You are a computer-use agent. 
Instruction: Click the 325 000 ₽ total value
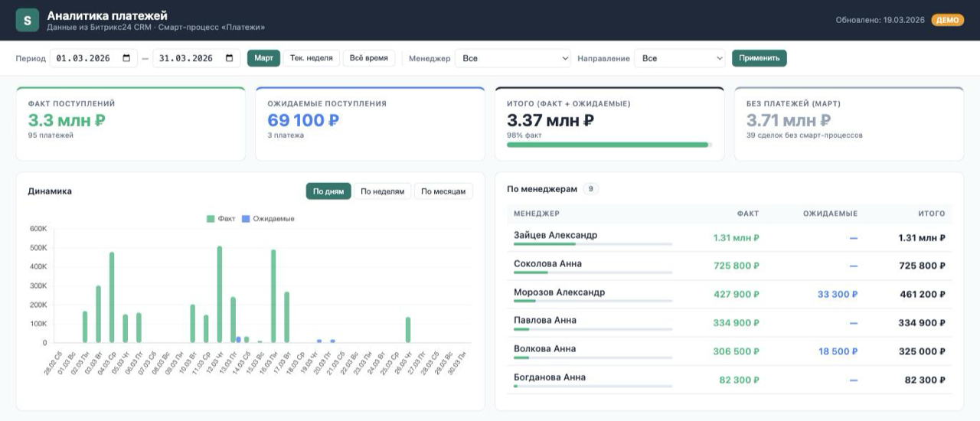pyautogui.click(x=922, y=351)
